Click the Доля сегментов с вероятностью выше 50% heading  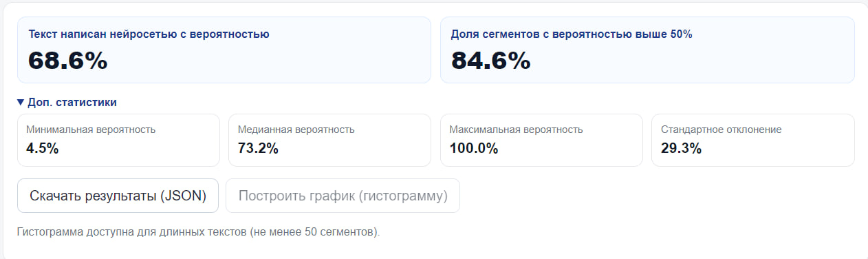pos(572,34)
